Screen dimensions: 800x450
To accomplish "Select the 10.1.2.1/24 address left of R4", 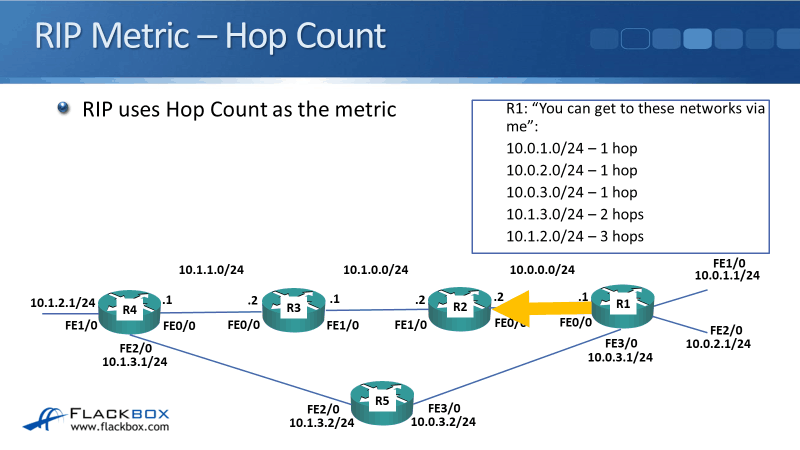I will point(62,302).
